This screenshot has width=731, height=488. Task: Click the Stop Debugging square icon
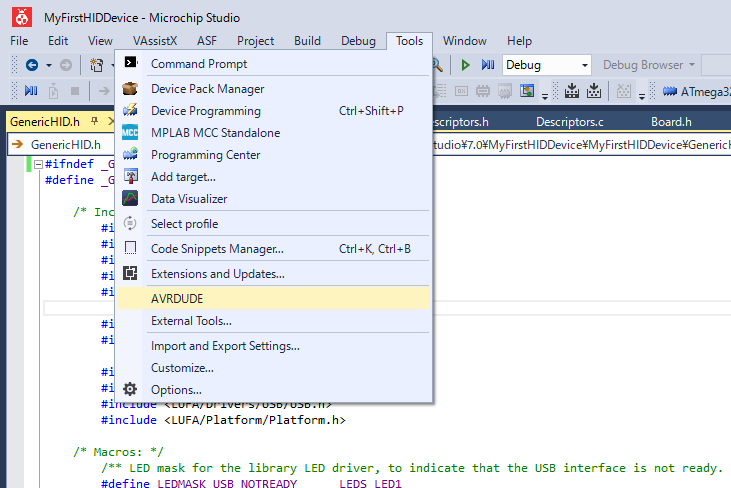[75, 91]
